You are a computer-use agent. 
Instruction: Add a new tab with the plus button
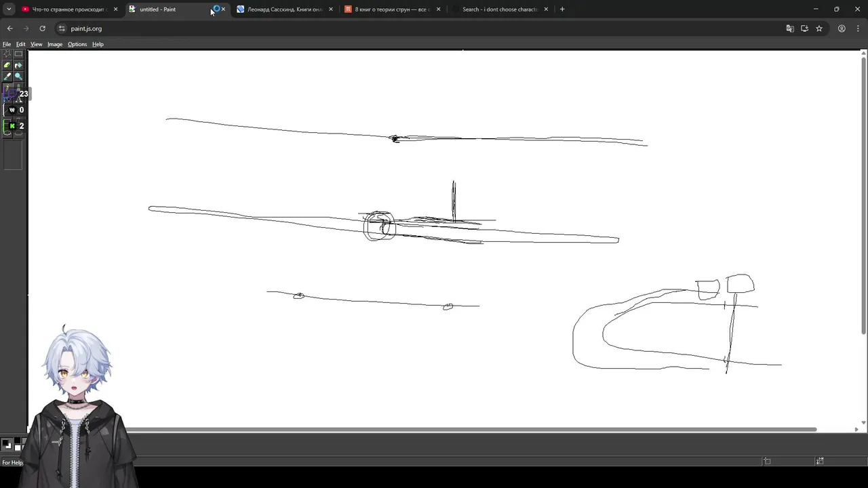562,9
